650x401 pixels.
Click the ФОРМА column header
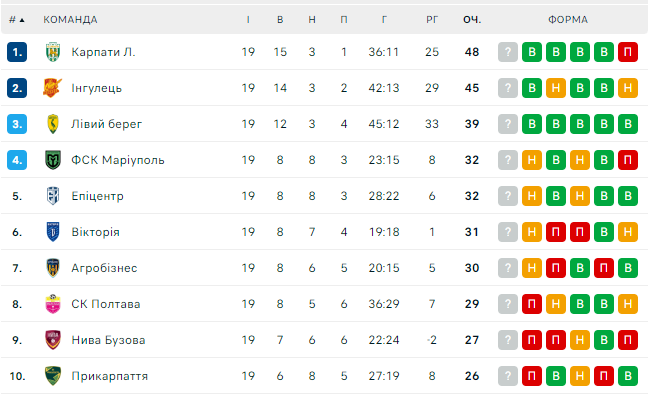568,19
